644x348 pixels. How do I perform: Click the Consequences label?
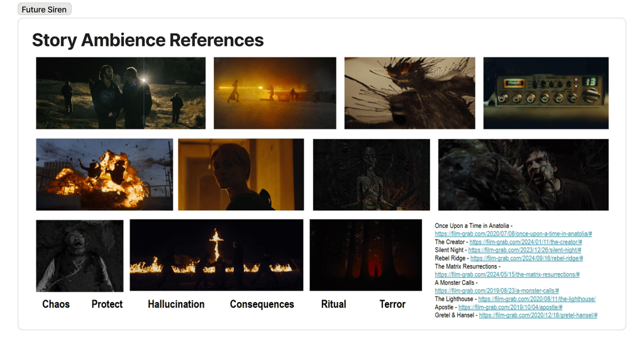tap(262, 304)
